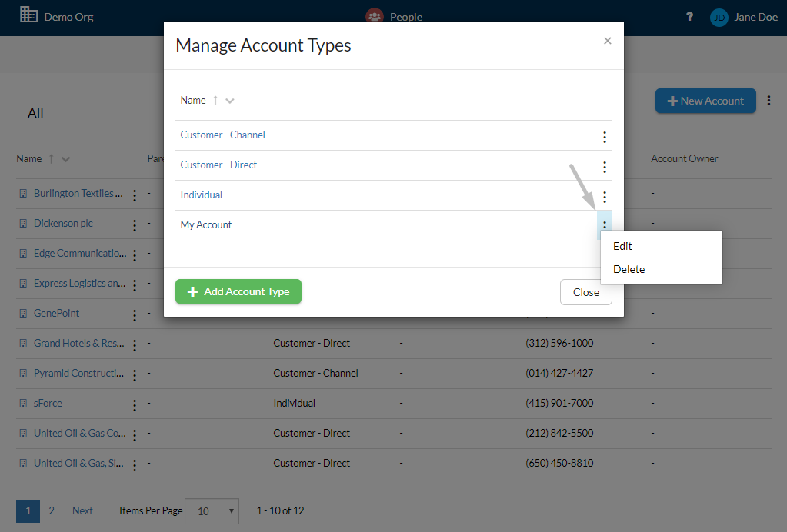
Task: Click the Demo Org building icon
Action: (28, 15)
